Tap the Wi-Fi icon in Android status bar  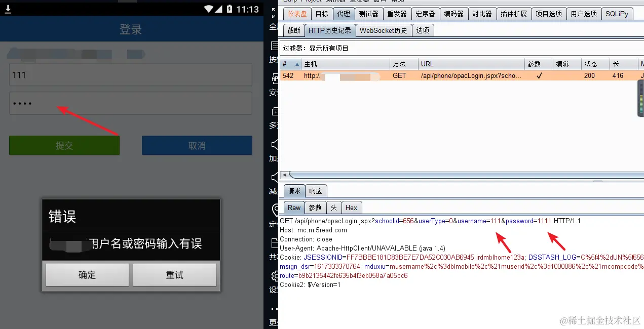[209, 9]
